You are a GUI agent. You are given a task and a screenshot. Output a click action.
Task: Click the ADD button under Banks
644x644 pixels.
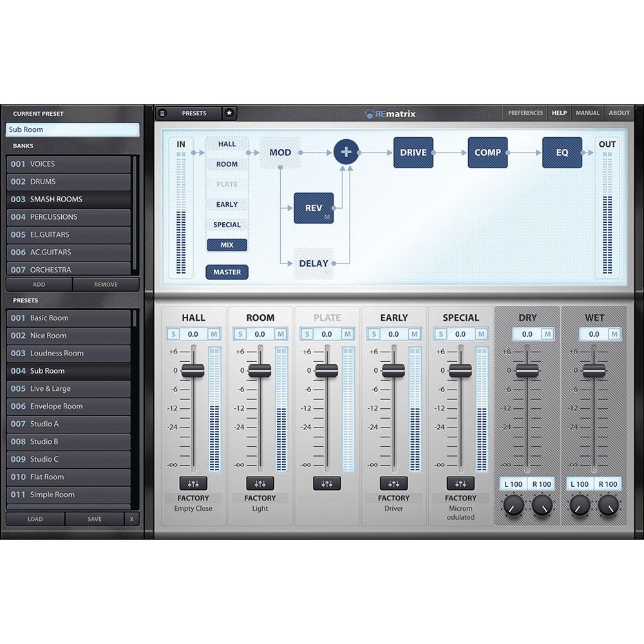[39, 284]
